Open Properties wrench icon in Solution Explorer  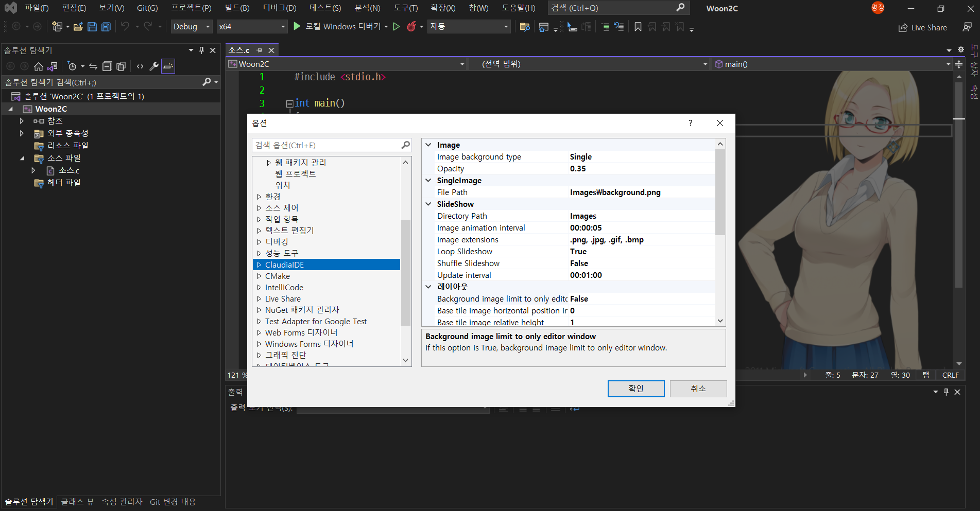pyautogui.click(x=154, y=66)
